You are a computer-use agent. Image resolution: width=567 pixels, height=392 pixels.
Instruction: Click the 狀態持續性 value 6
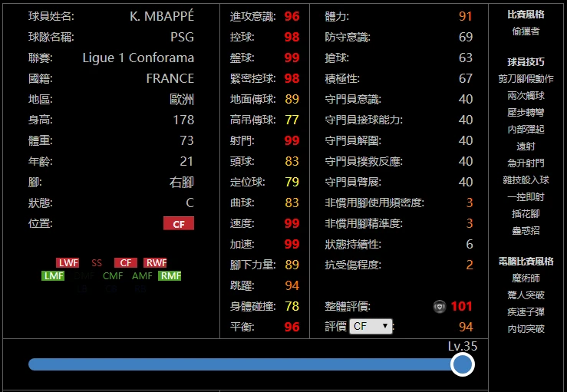click(x=470, y=244)
